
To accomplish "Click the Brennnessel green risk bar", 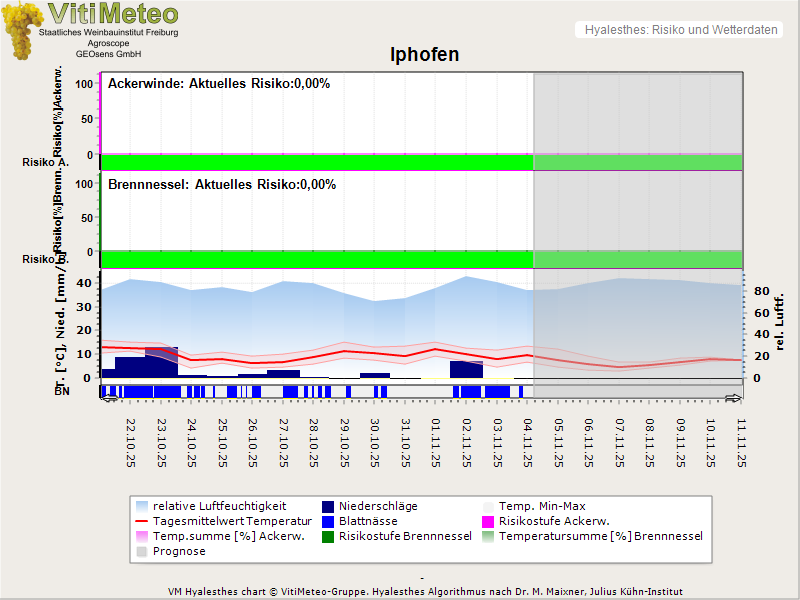I will pos(316,258).
